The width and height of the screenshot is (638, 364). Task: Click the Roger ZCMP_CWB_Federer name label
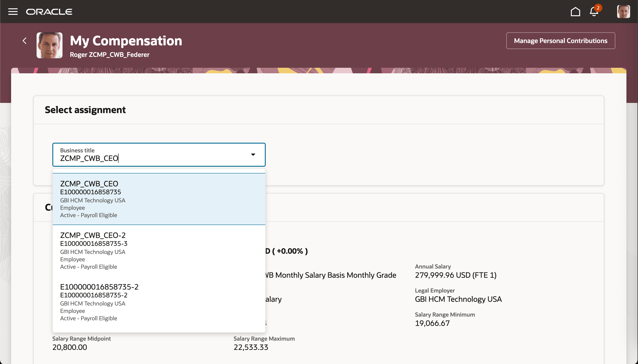109,55
